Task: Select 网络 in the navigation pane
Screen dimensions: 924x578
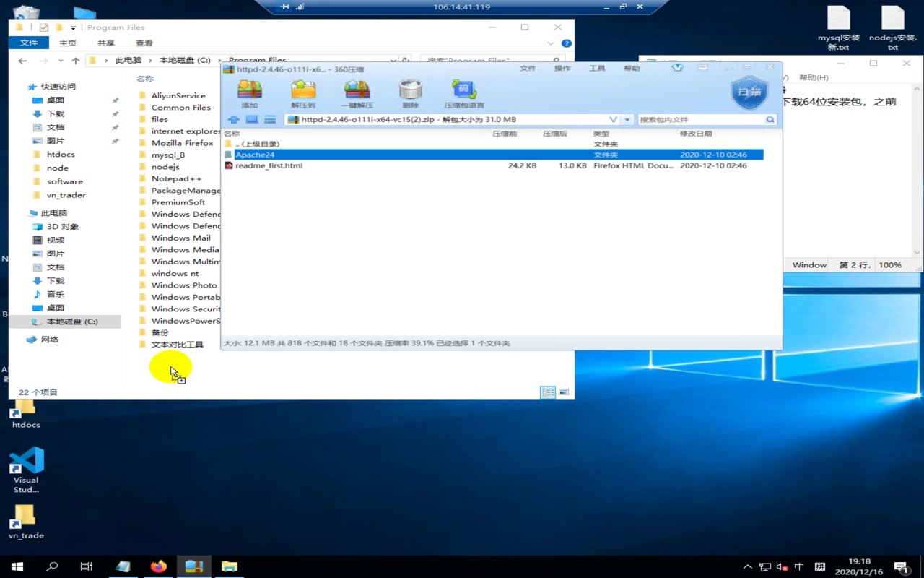Action: (x=49, y=339)
